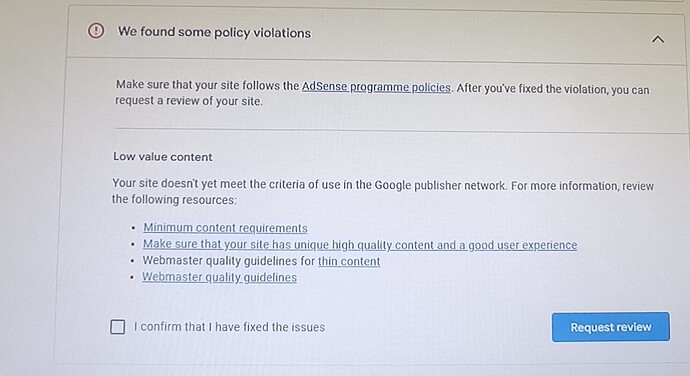
Task: Tick the confirm fixed issues checkbox
Action: coord(117,327)
